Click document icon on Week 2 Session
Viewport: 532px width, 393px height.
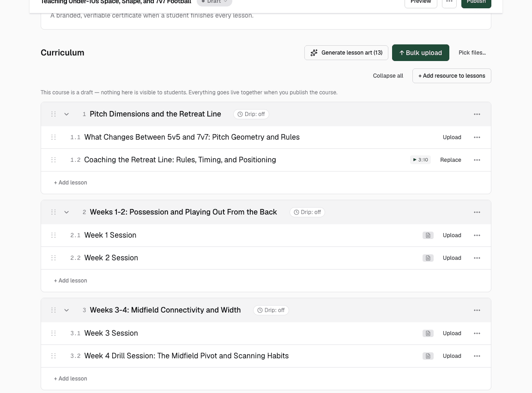click(x=428, y=258)
